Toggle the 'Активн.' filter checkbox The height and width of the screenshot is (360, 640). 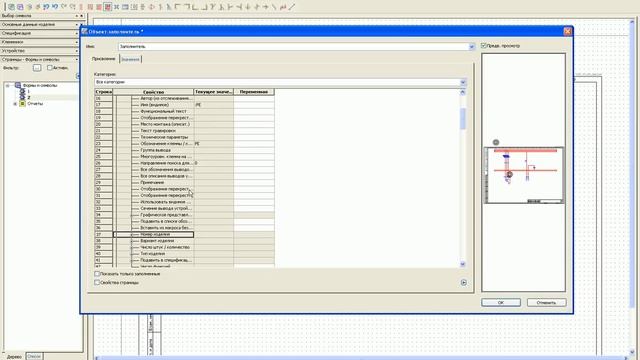pyautogui.click(x=49, y=68)
